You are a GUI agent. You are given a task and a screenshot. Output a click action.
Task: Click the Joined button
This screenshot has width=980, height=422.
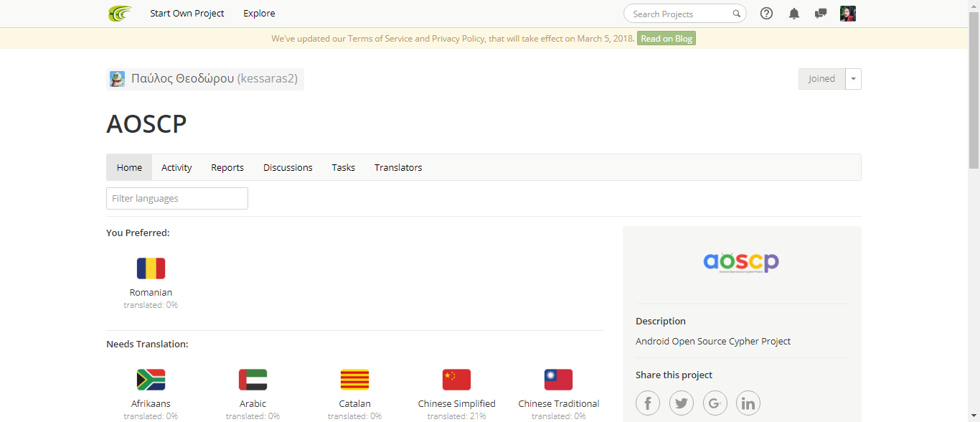(821, 79)
